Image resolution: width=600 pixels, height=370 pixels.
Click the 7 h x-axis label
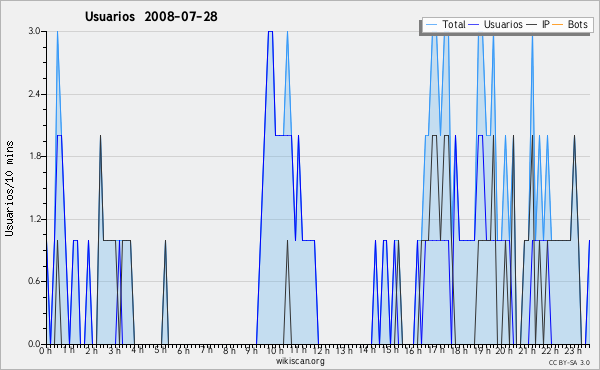pos(206,350)
